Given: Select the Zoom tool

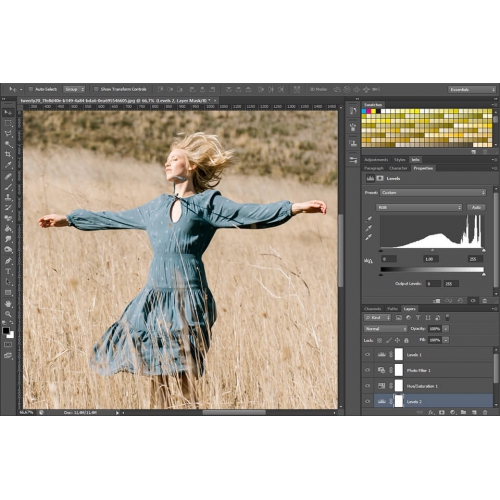Looking at the screenshot, I should coord(8,314).
